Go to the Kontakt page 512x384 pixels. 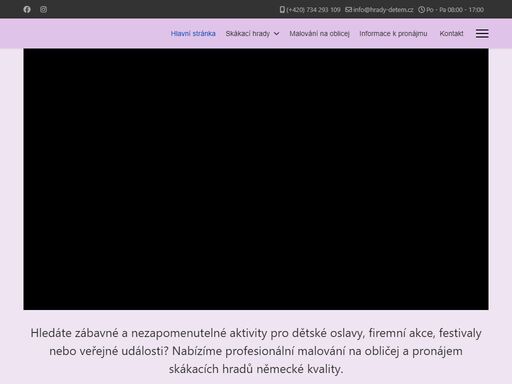(x=451, y=34)
